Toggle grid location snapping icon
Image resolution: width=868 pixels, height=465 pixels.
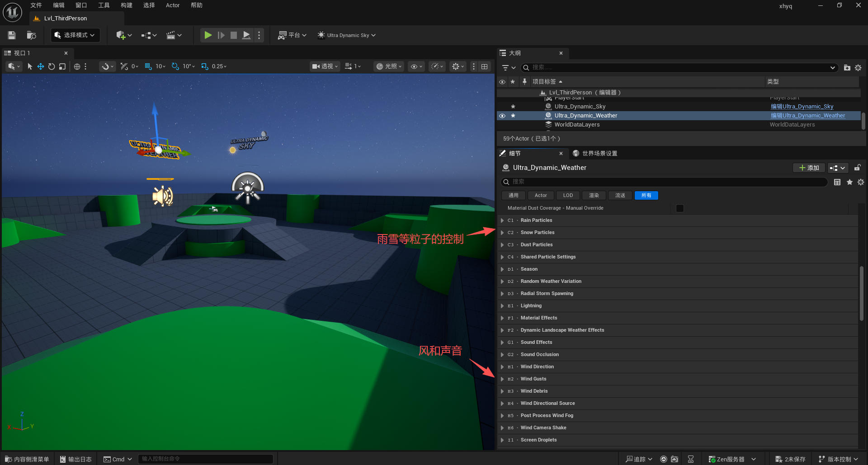[x=148, y=66]
